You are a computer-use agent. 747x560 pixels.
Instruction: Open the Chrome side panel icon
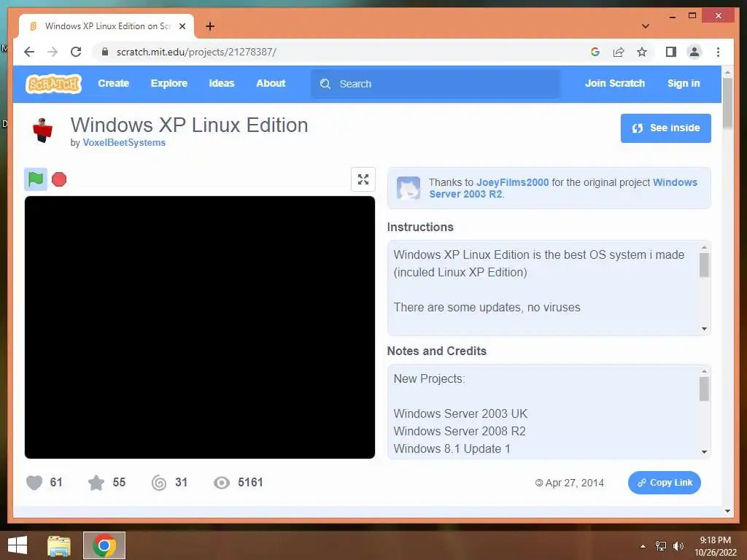click(671, 52)
